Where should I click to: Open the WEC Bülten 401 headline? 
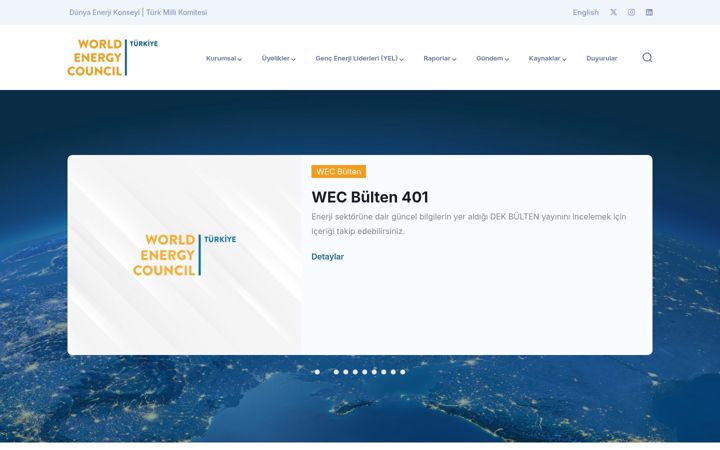tap(370, 197)
